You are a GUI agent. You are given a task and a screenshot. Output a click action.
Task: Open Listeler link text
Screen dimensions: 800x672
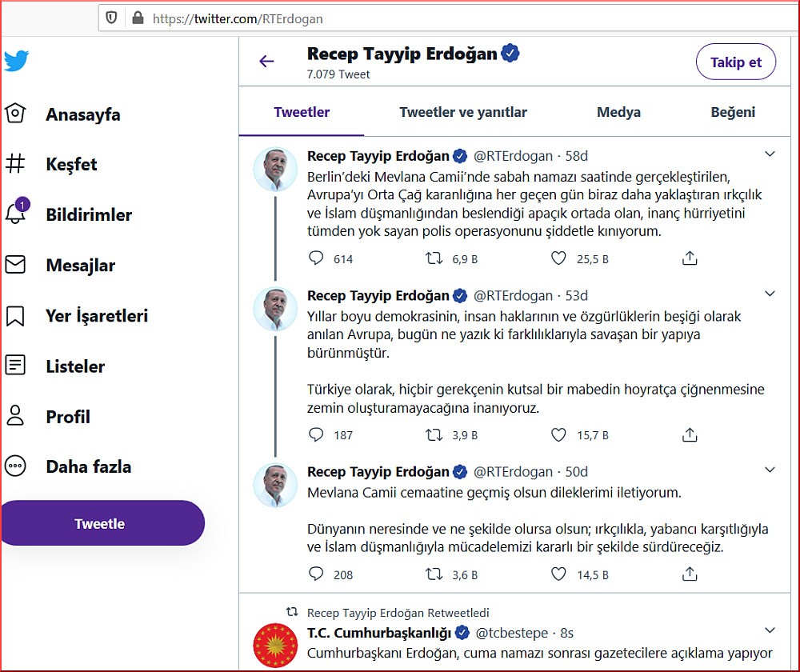[x=75, y=366]
